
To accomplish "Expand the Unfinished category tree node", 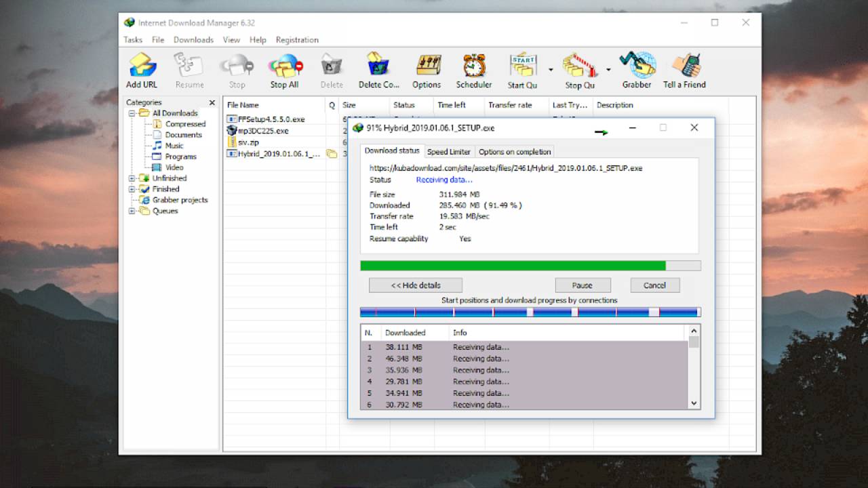I will point(132,178).
